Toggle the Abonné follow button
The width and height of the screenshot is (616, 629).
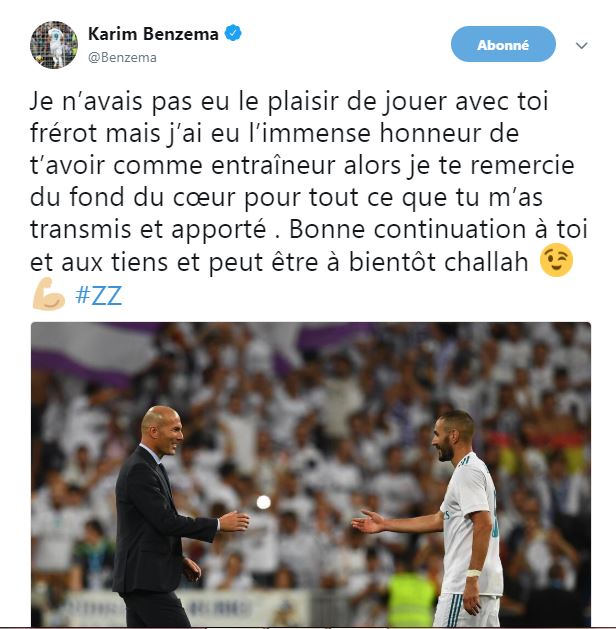[503, 44]
